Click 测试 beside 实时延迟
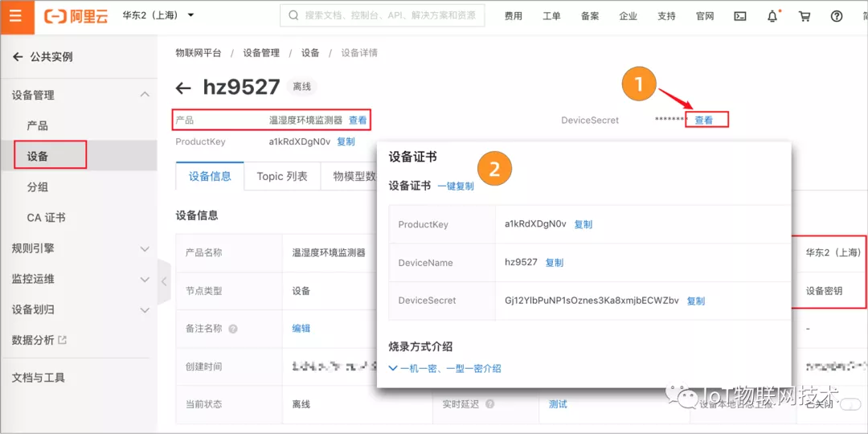The height and width of the screenshot is (434, 868). pos(558,404)
